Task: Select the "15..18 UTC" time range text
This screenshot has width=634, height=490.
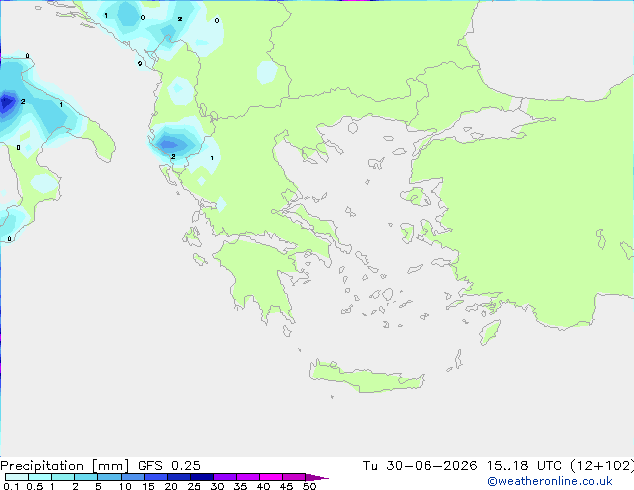Action: [x=524, y=466]
